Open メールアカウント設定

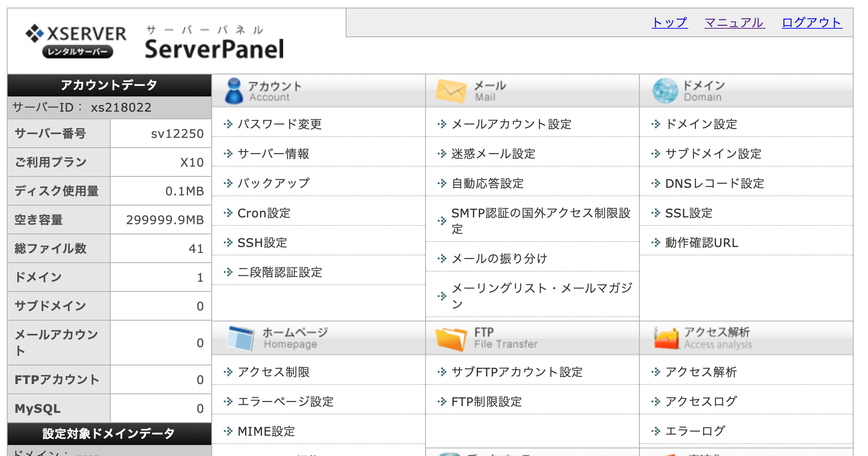pyautogui.click(x=511, y=124)
